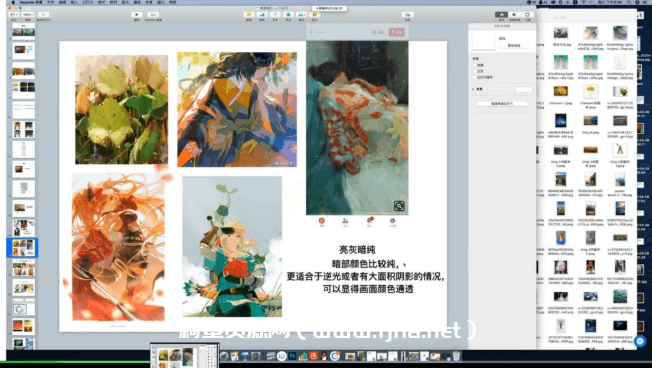Select the color wheel slide thumbnail
Image resolution: width=652 pixels, height=368 pixels.
(x=23, y=307)
